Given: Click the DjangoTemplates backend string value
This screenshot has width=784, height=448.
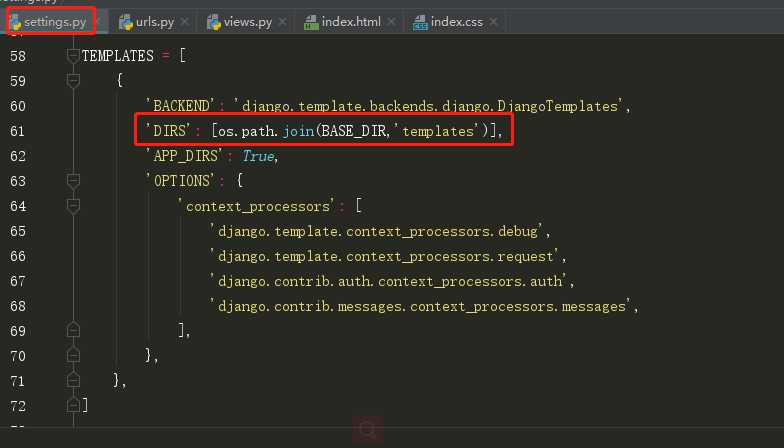Looking at the screenshot, I should (x=428, y=106).
